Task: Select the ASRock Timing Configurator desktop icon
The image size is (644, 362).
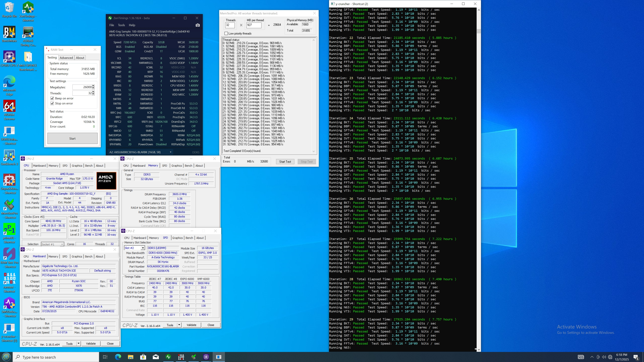Action: point(28,36)
